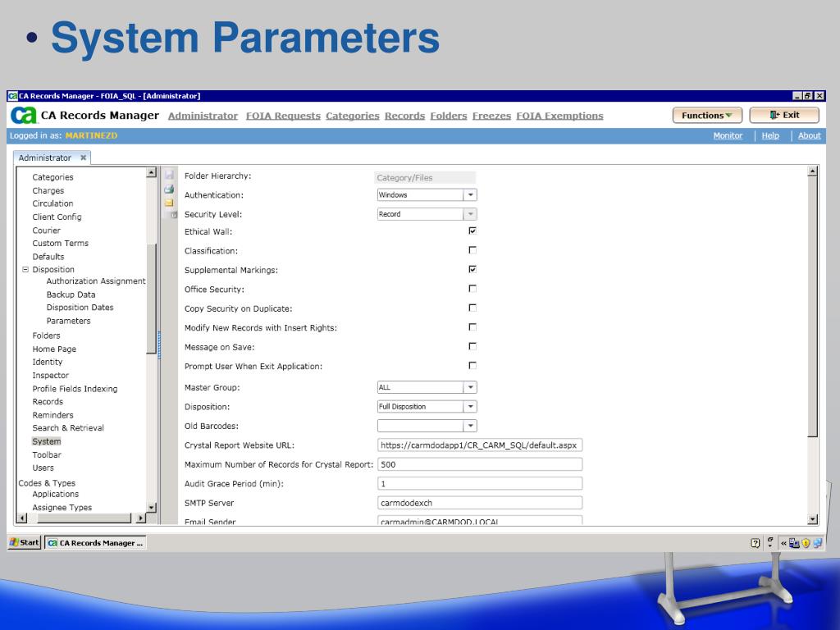840x630 pixels.
Task: Enable the Office Security checkbox
Action: tap(472, 289)
